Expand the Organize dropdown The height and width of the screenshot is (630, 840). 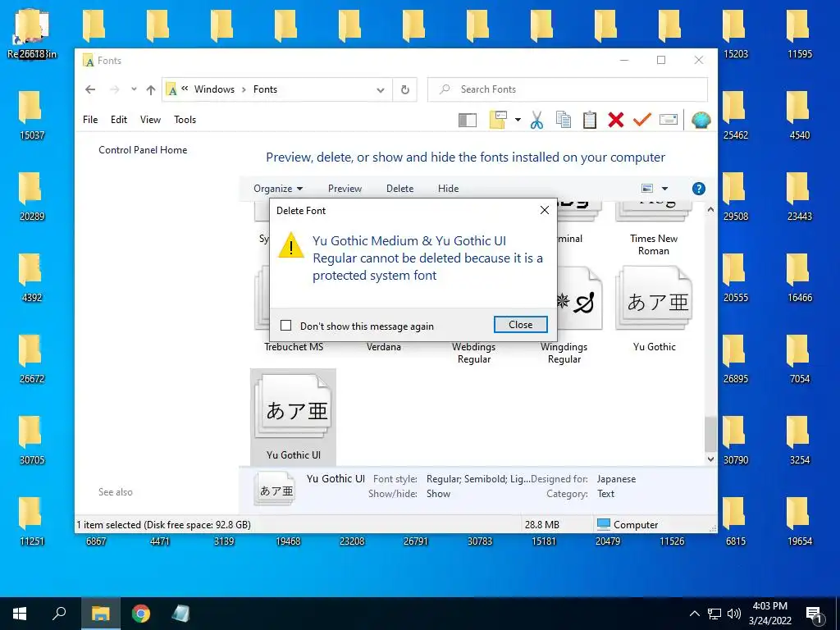pos(278,189)
